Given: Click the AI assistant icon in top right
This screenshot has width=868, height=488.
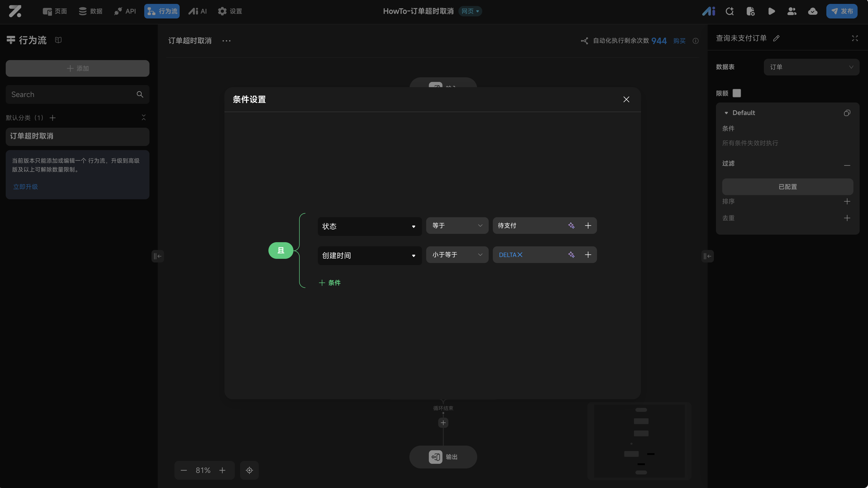Looking at the screenshot, I should [x=708, y=11].
